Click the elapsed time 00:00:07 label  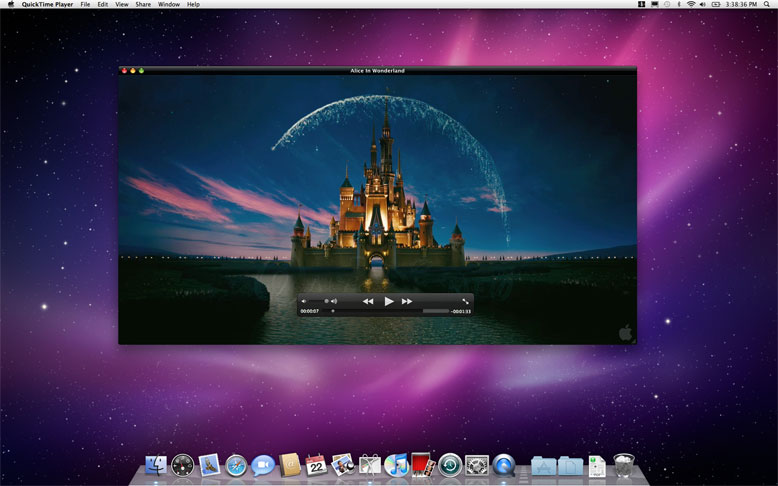pyautogui.click(x=309, y=311)
